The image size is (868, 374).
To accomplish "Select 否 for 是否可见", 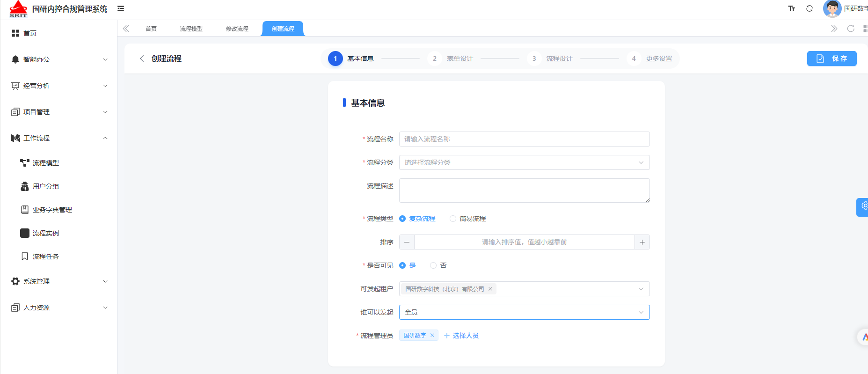I will coord(438,265).
